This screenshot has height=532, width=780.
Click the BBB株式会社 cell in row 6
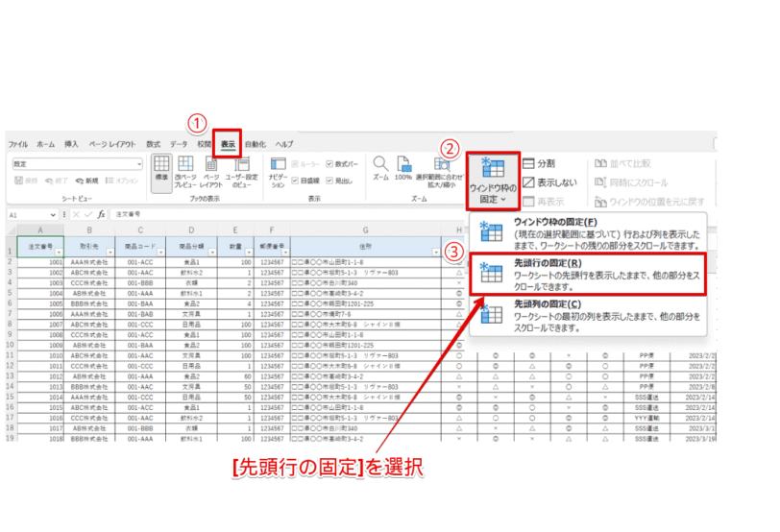pyautogui.click(x=89, y=303)
